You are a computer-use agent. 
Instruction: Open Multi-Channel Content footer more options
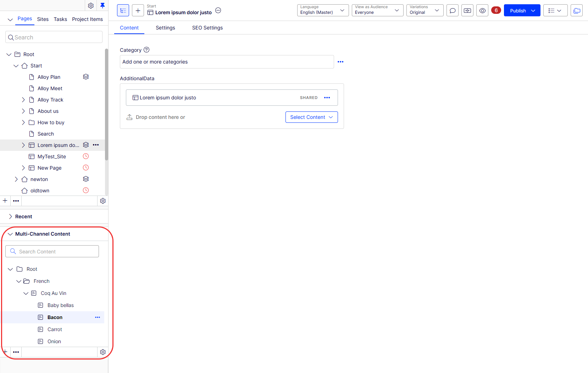(x=16, y=352)
